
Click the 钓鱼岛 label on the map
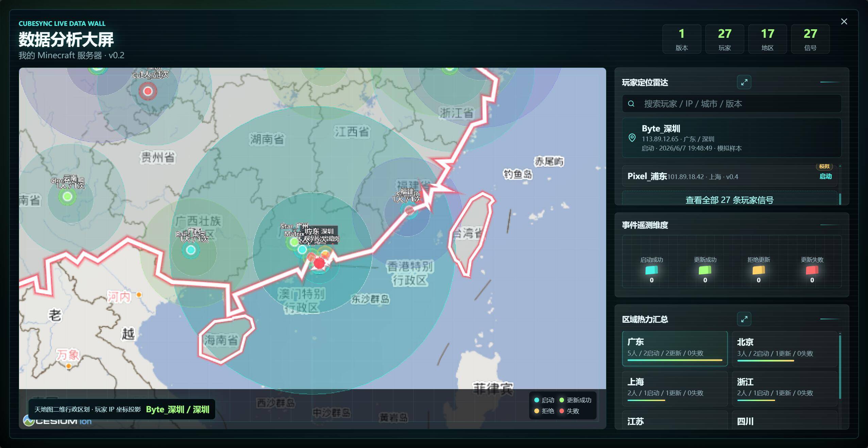coord(517,174)
